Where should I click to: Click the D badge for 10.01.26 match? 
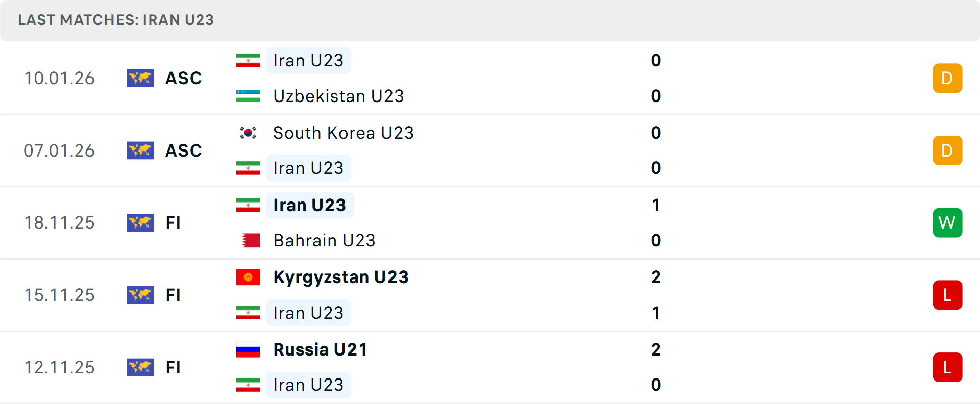(x=947, y=78)
